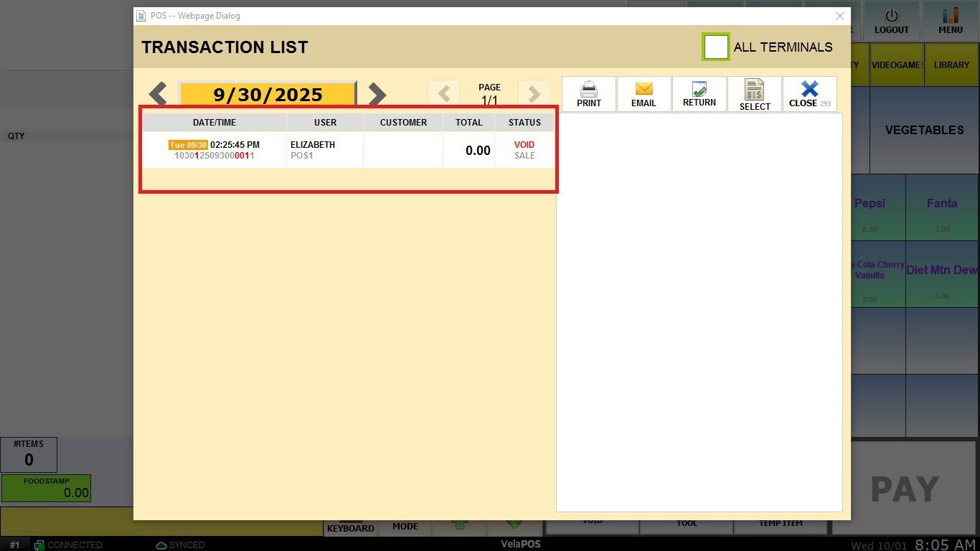Open the Menu chart icon
Screen dimensions: 980x551
point(951,16)
